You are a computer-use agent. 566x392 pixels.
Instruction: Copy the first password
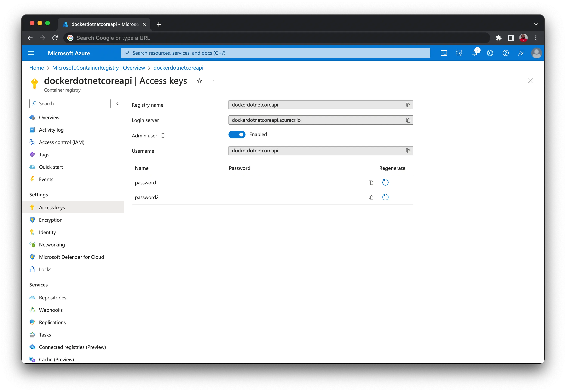tap(371, 182)
